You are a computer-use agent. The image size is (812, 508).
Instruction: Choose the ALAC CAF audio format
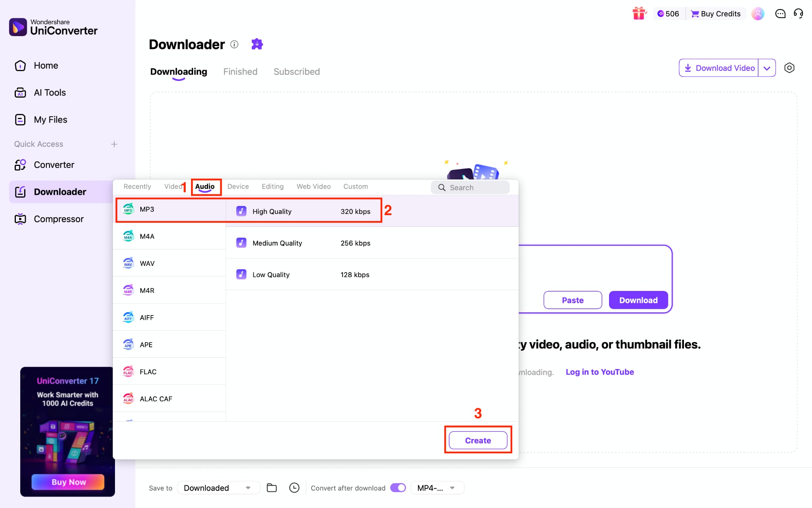pyautogui.click(x=169, y=399)
